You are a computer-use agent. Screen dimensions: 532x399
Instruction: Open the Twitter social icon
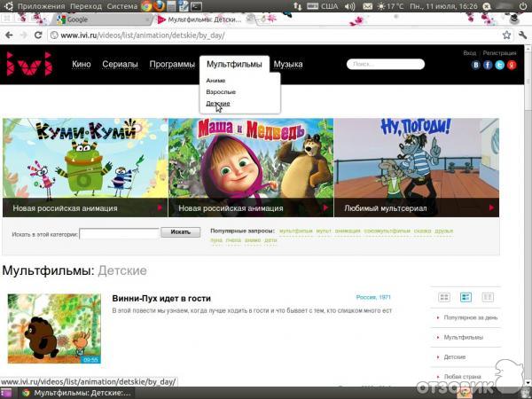pos(499,65)
